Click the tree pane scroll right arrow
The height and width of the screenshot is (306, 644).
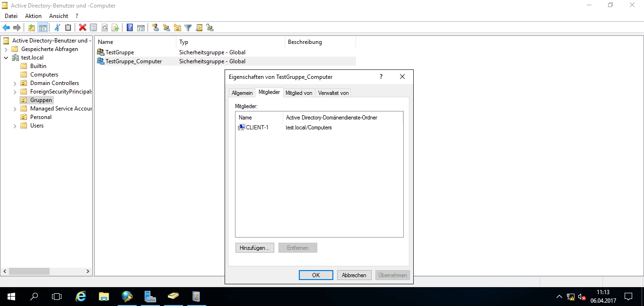click(88, 272)
